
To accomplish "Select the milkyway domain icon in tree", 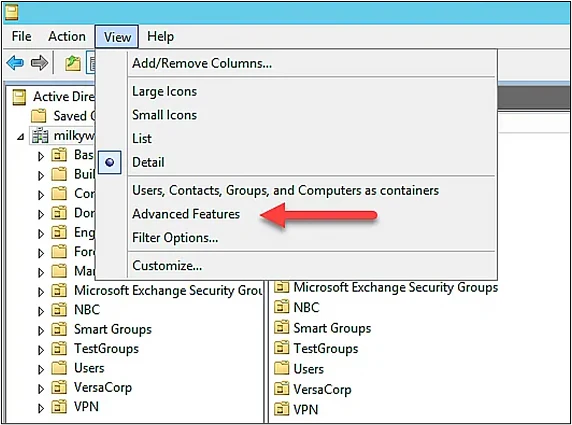I will point(40,136).
